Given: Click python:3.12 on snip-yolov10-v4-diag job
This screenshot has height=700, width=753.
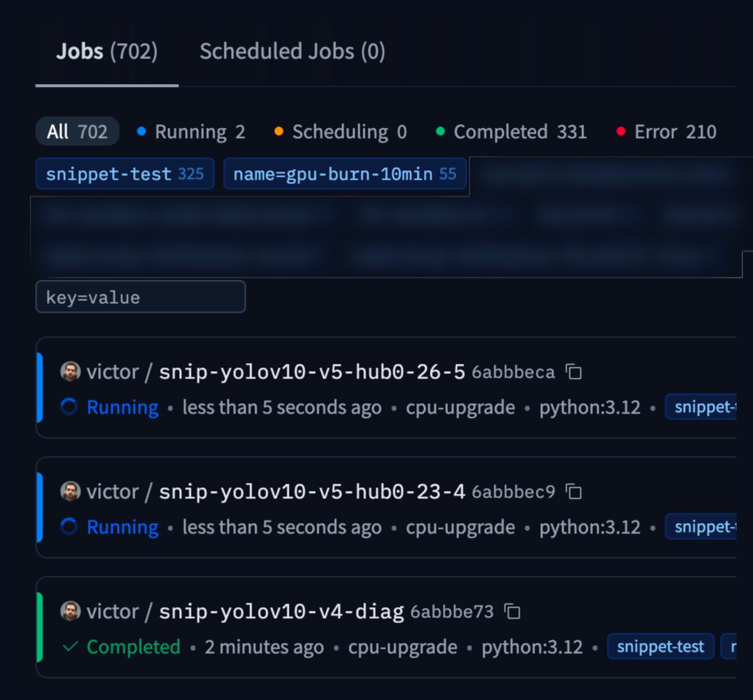Looking at the screenshot, I should (532, 647).
